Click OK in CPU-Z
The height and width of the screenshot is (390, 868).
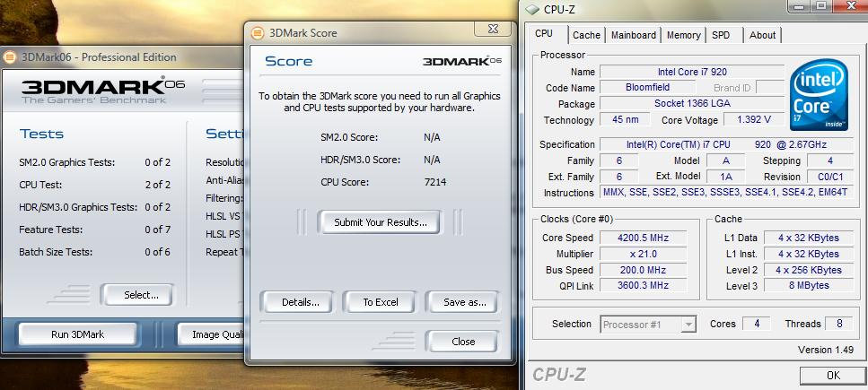(833, 376)
